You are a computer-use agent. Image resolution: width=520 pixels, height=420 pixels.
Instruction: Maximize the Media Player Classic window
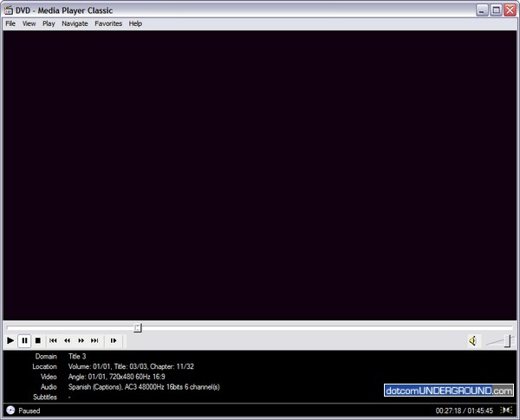click(x=496, y=10)
